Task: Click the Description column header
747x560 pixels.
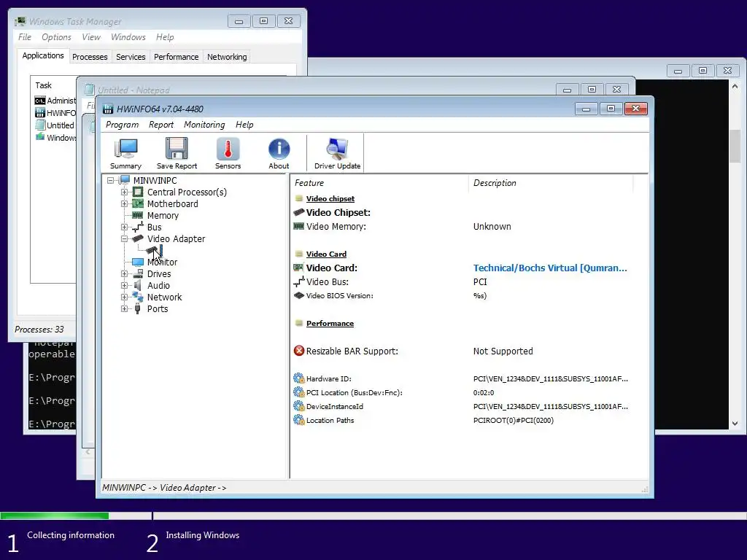Action: 551,183
